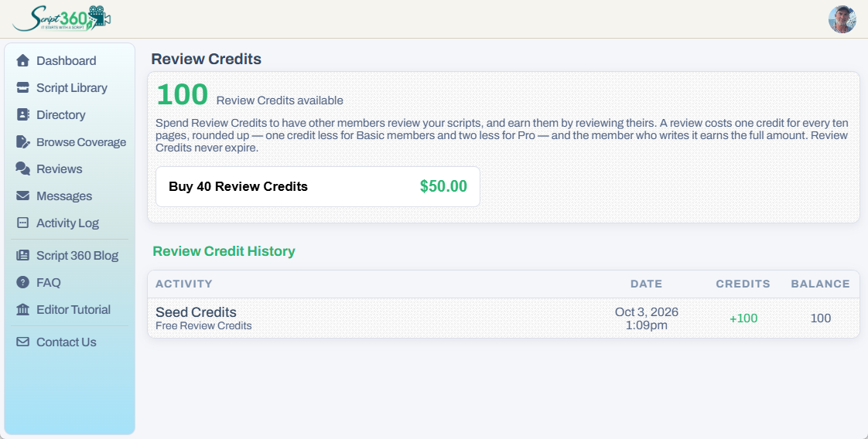Click the ACTIVITY column header

184,284
